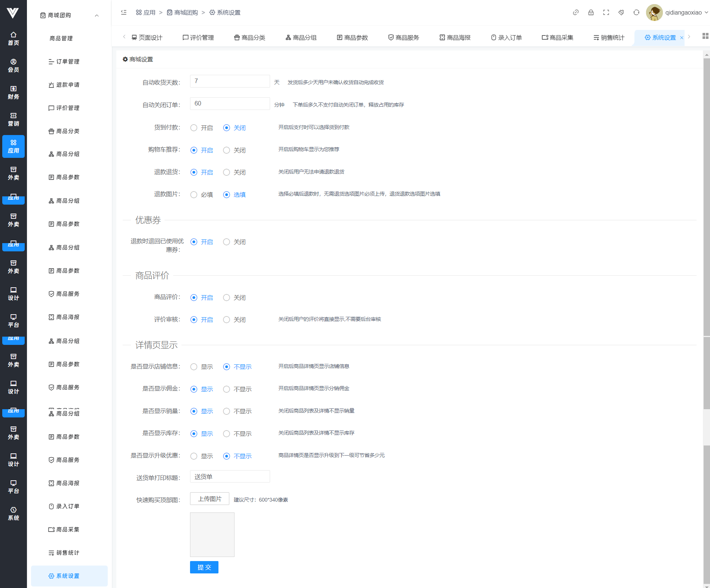Viewport: 710px width, 588px height.
Task: Open the qidiangaoxiao user dropdown
Action: 678,12
